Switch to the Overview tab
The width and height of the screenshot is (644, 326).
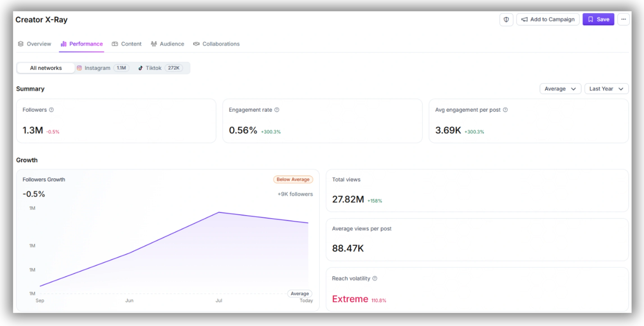(x=35, y=44)
